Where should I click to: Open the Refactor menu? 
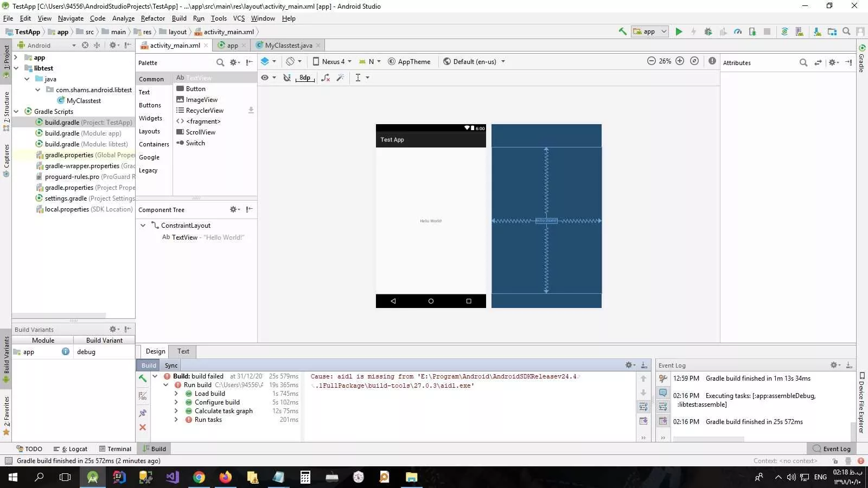click(153, 18)
